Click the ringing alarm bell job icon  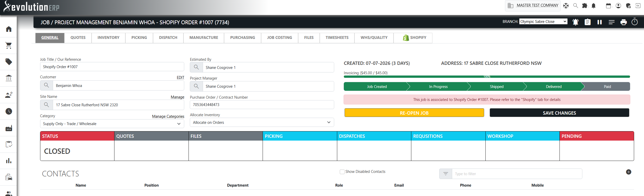pos(575,22)
